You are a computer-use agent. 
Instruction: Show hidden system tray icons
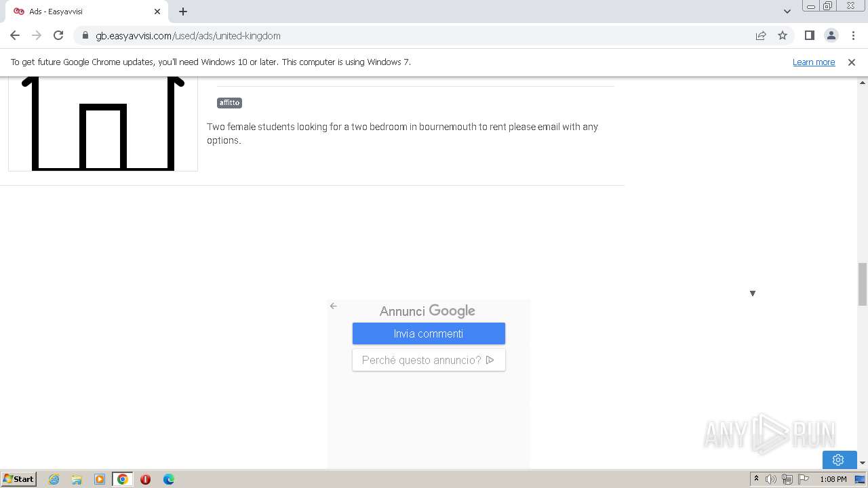(756, 479)
